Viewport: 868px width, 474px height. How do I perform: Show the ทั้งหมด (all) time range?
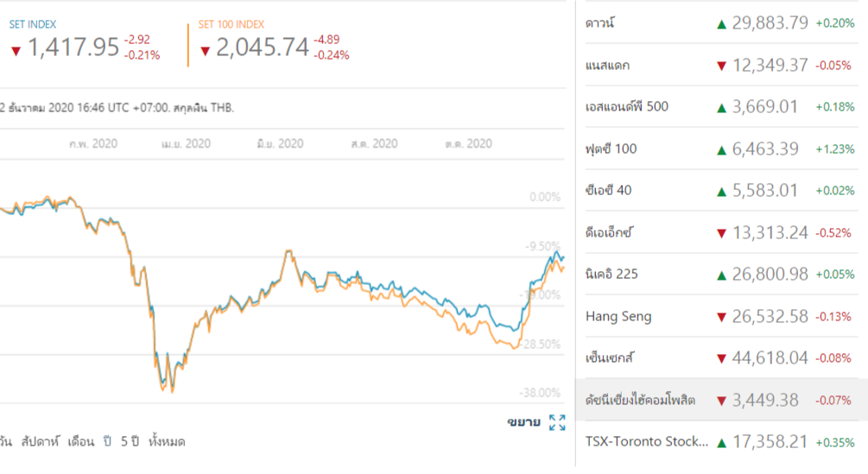click(167, 441)
